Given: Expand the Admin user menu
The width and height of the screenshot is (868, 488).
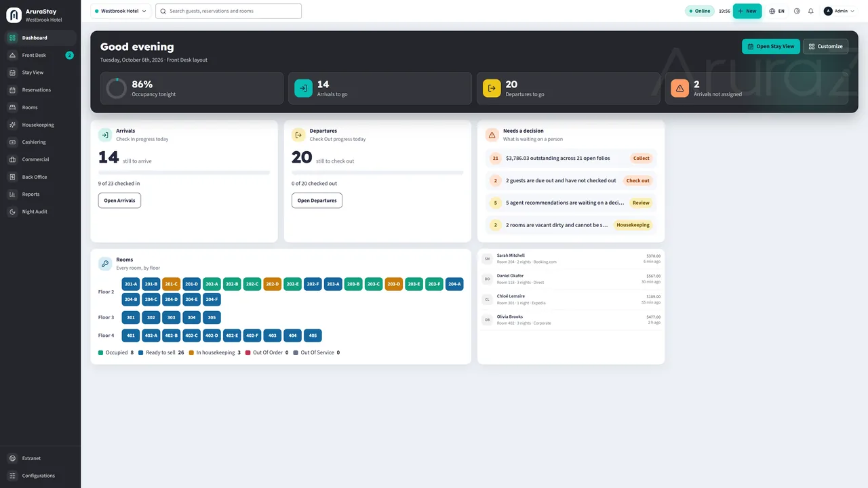Looking at the screenshot, I should point(838,11).
